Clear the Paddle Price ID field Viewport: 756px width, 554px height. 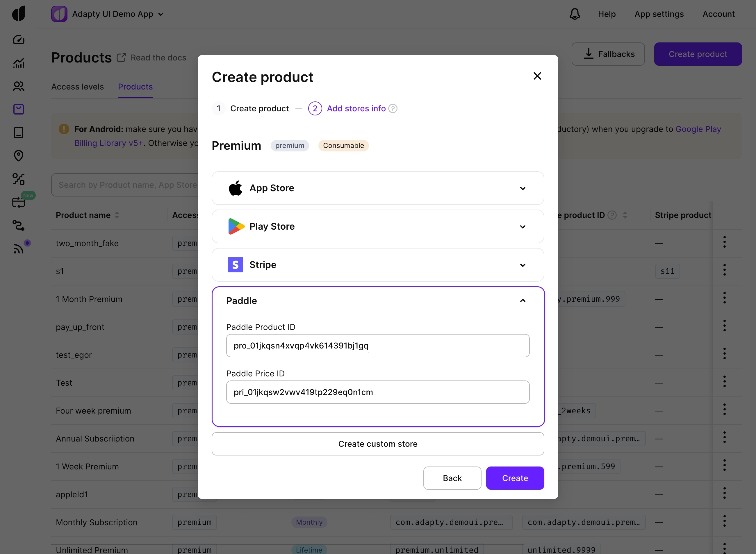[378, 392]
